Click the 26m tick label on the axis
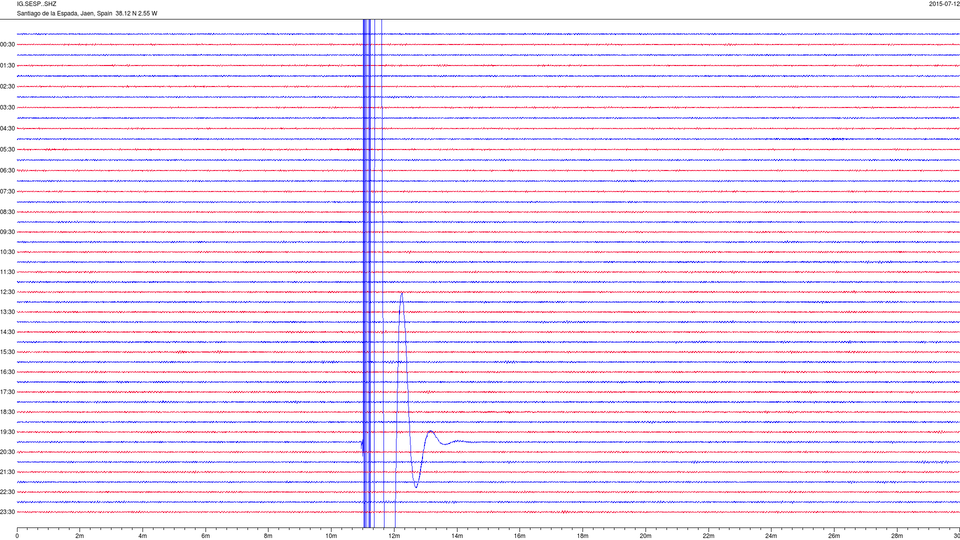Viewport: 960px width, 540px height. [834, 536]
